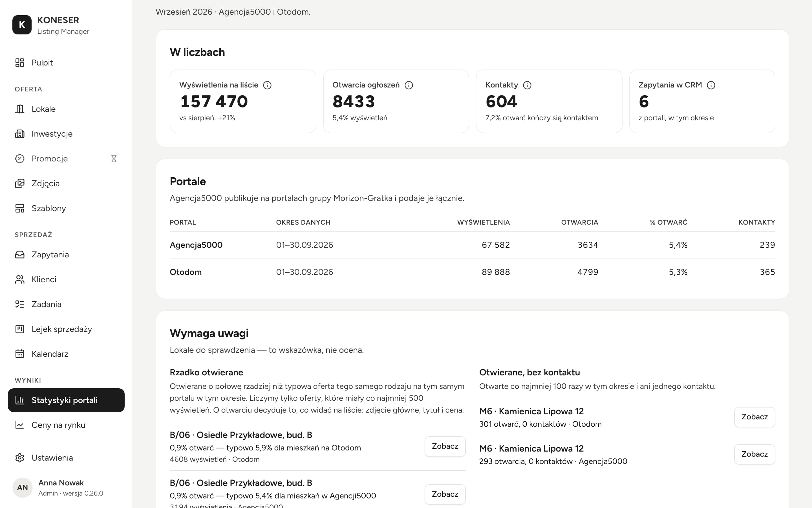This screenshot has height=508, width=812.
Task: Click the AN user avatar
Action: tap(23, 487)
